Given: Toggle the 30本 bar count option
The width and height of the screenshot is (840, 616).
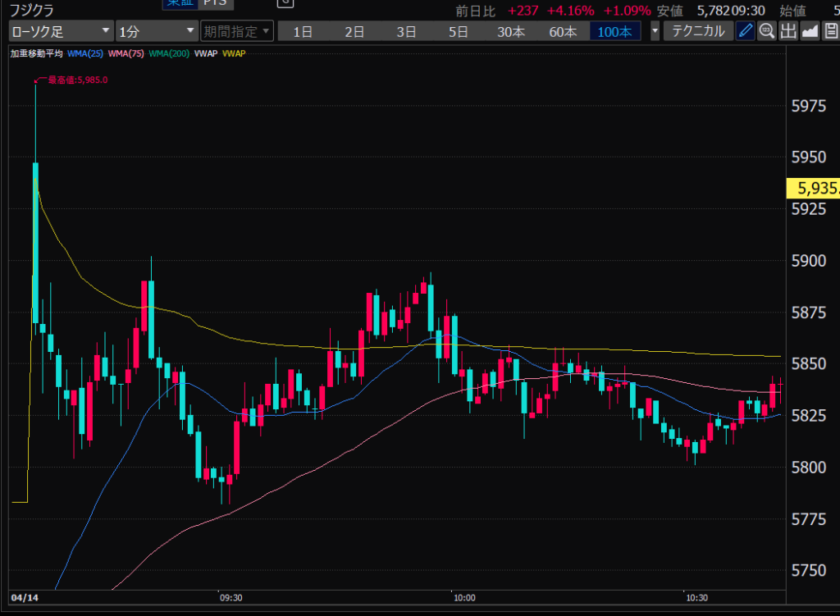Looking at the screenshot, I should tap(510, 32).
